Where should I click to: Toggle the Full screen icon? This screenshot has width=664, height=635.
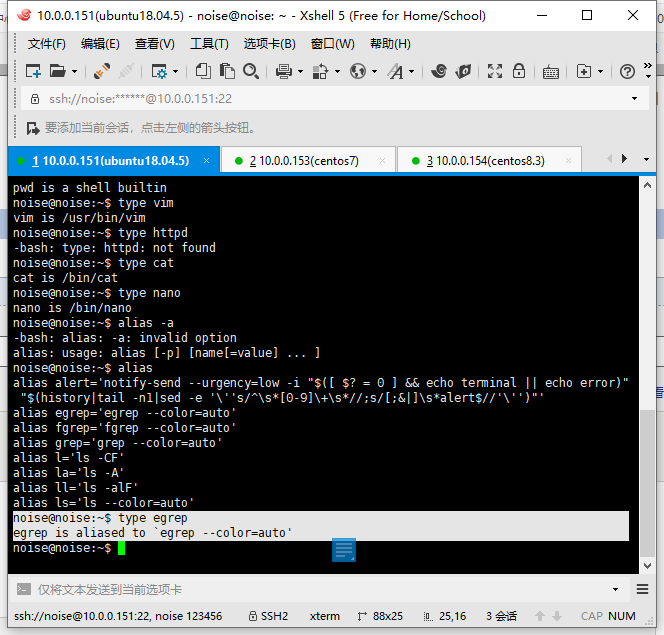[x=495, y=71]
